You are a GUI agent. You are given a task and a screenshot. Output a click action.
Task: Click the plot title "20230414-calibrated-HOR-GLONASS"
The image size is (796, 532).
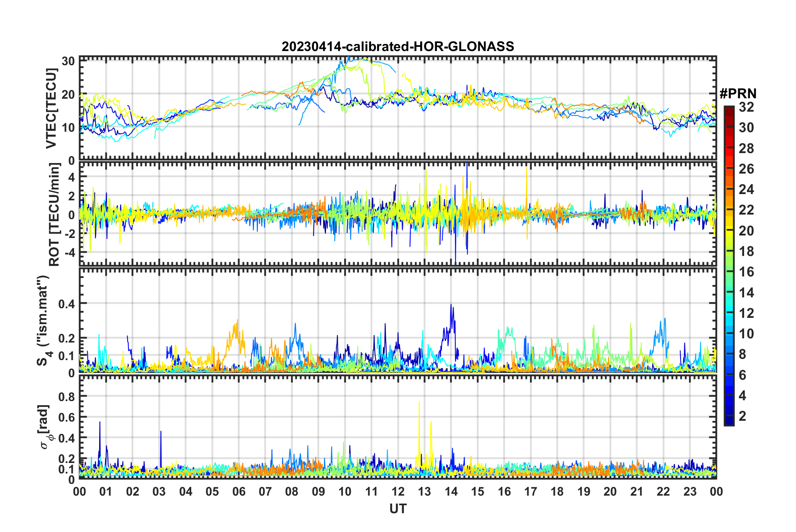point(398,46)
